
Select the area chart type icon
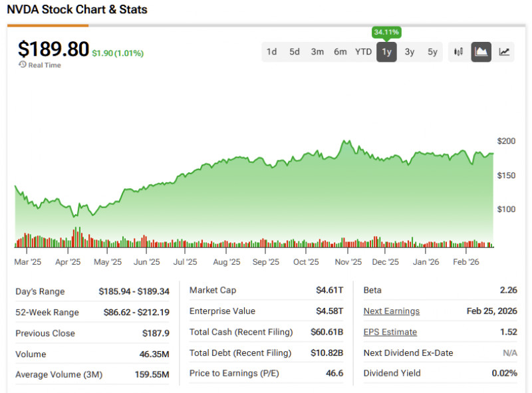(x=481, y=52)
